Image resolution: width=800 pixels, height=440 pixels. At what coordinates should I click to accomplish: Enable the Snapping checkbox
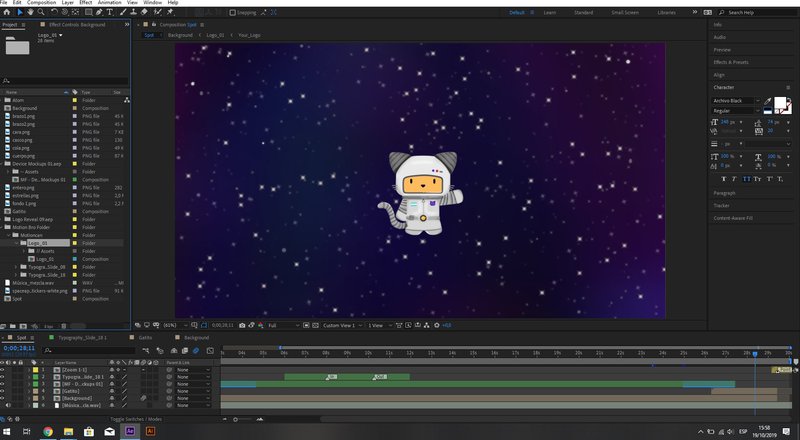233,12
